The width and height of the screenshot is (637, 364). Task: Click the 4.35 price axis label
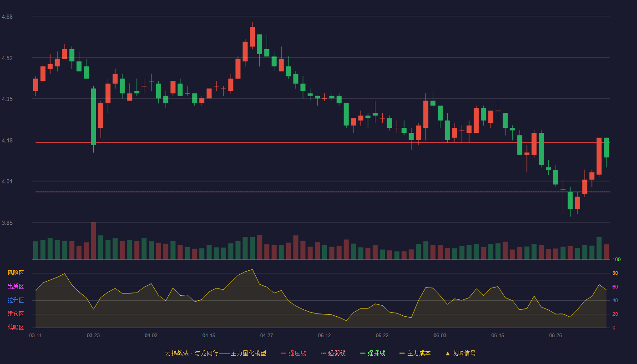pyautogui.click(x=7, y=99)
